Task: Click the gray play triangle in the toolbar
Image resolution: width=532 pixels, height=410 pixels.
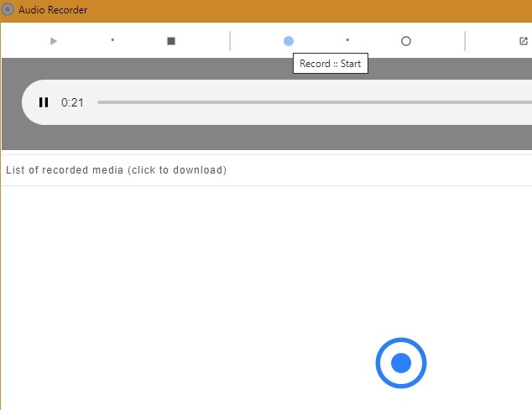Action: click(x=54, y=41)
